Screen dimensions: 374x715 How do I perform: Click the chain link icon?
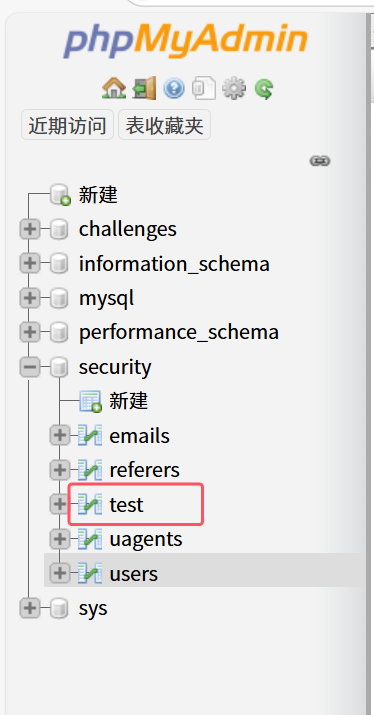pos(320,161)
